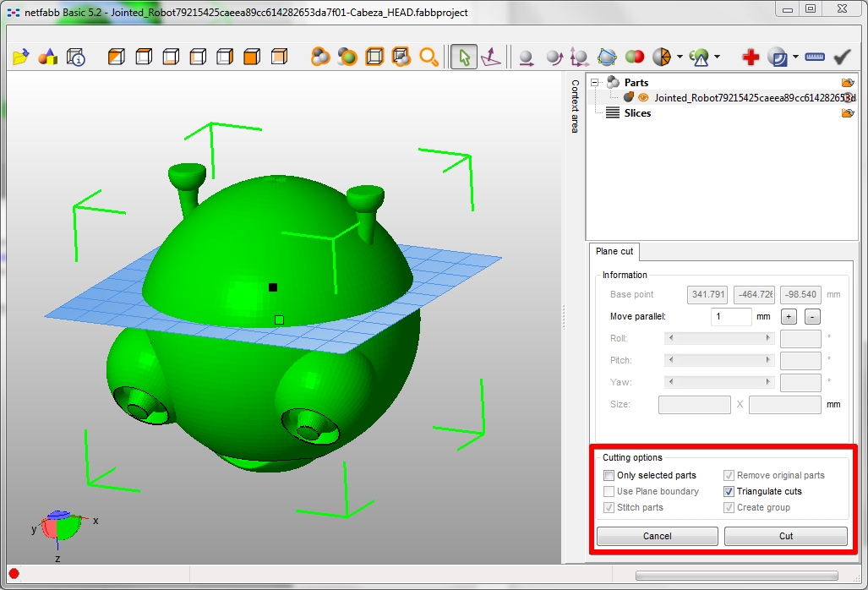Screen dimensions: 868x590
Task: Collapse the Parts tree node
Action: click(x=595, y=83)
